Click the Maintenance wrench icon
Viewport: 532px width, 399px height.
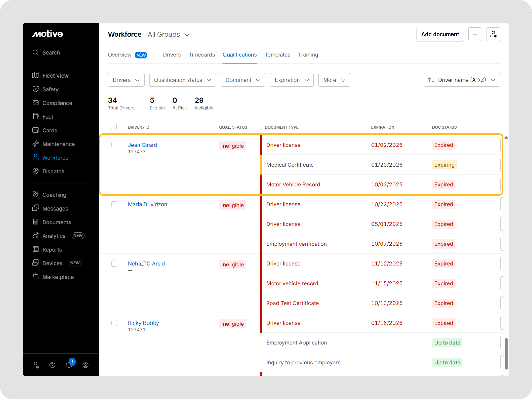36,144
